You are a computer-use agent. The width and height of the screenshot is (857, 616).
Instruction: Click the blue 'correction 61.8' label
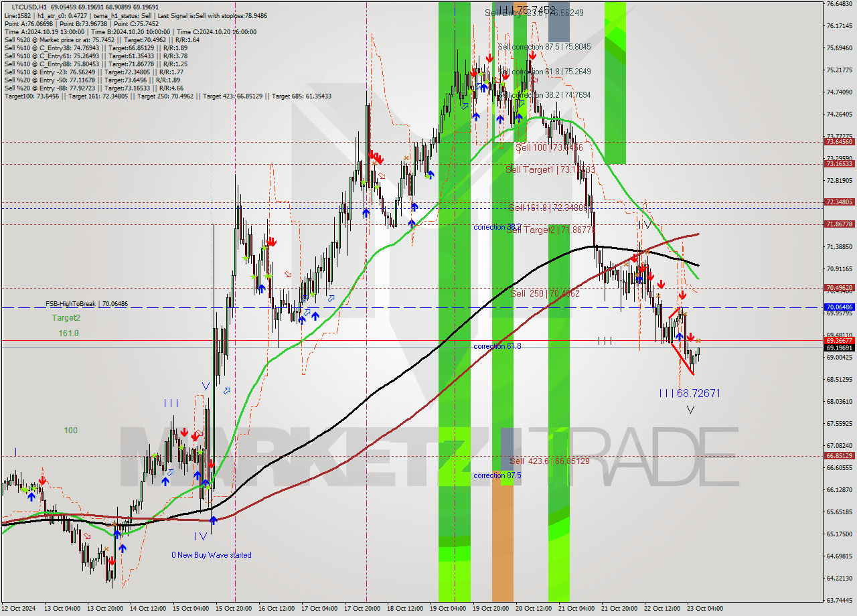pos(497,346)
